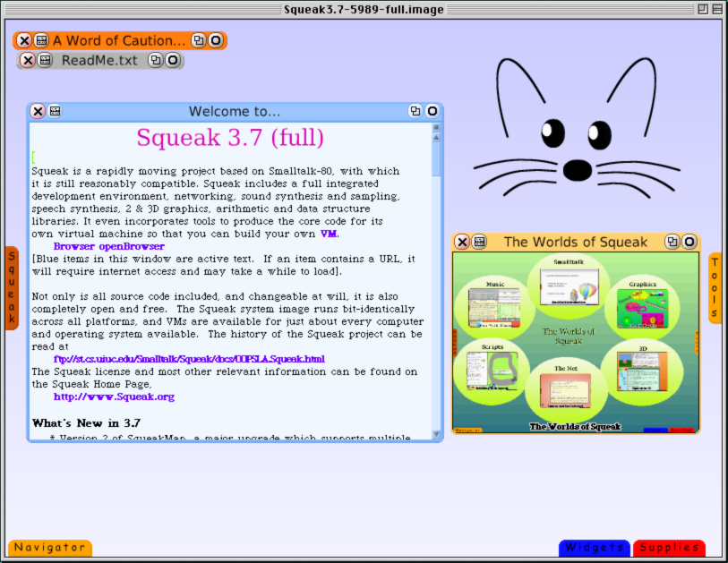The height and width of the screenshot is (563, 728).
Task: Click the Squeak 3.7 (full) heading
Action: click(230, 138)
